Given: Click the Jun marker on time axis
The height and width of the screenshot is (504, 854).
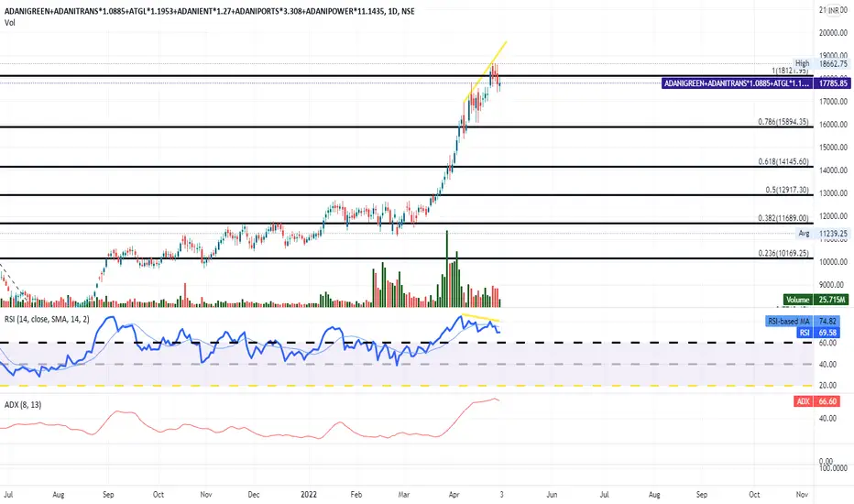Looking at the screenshot, I should coord(552,495).
